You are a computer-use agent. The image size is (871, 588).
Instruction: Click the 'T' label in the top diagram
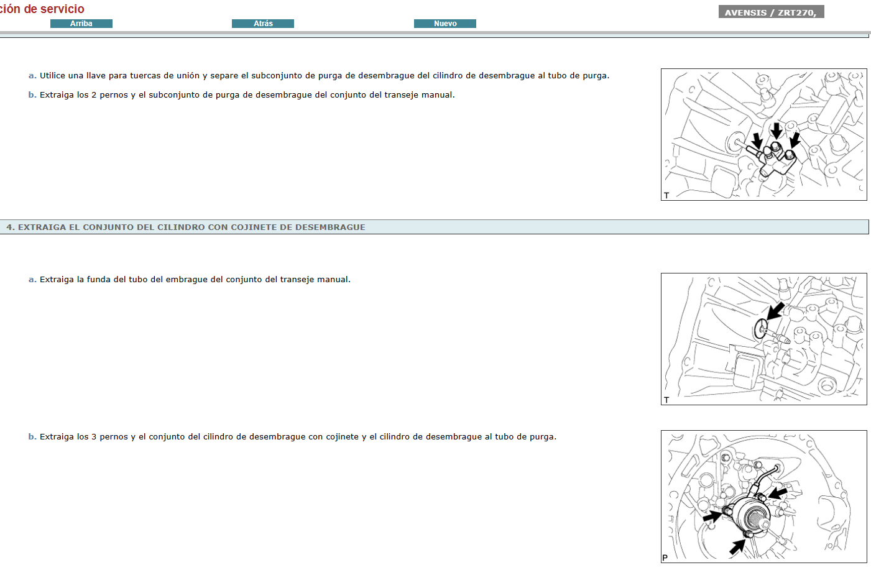click(x=666, y=195)
